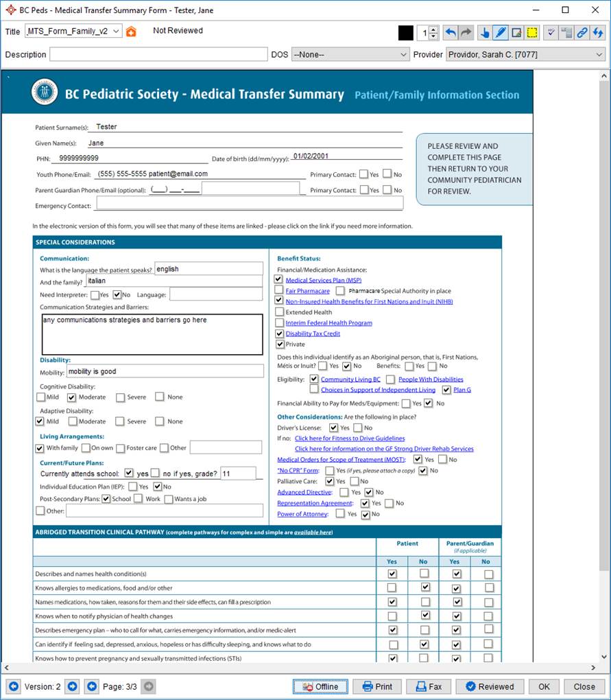Open the DOS dropdown
Screen dimensions: 611x700
pos(350,54)
